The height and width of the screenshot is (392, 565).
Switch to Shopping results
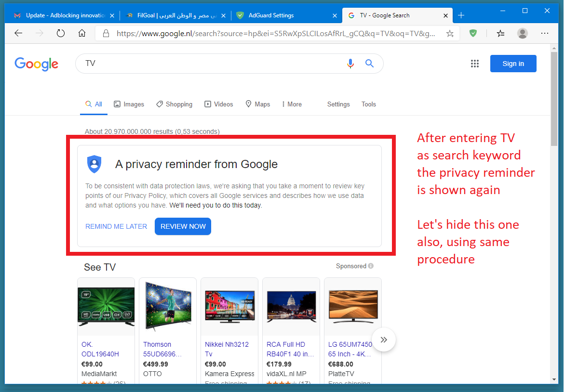click(x=175, y=105)
